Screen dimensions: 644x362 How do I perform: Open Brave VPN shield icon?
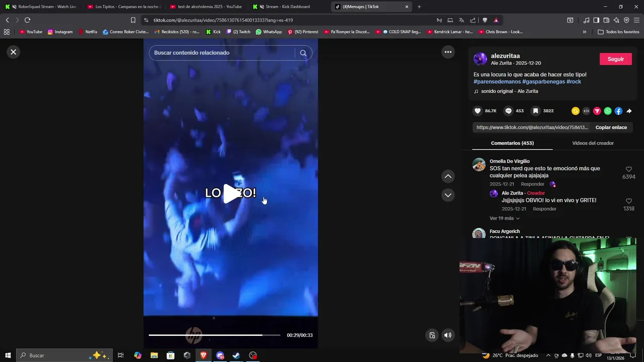(x=626, y=20)
